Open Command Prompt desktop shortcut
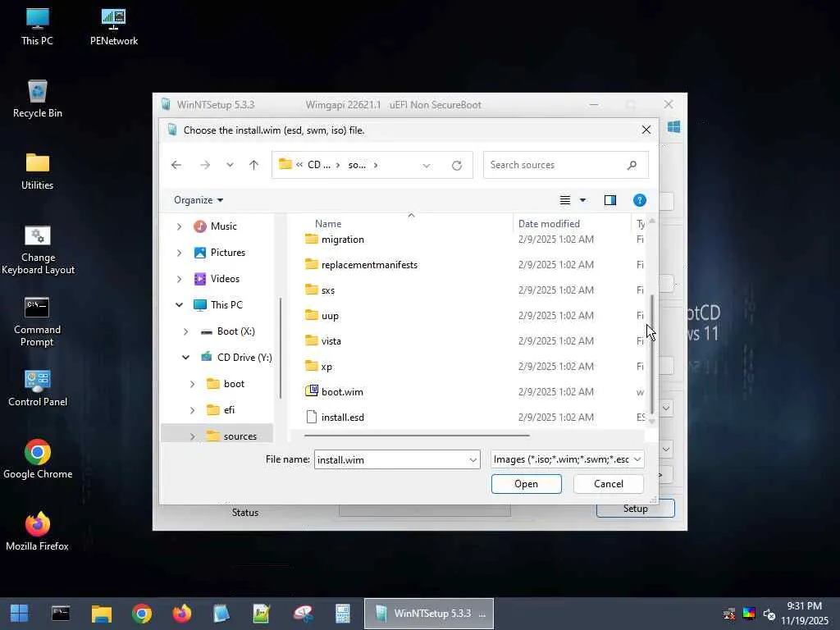 click(37, 322)
